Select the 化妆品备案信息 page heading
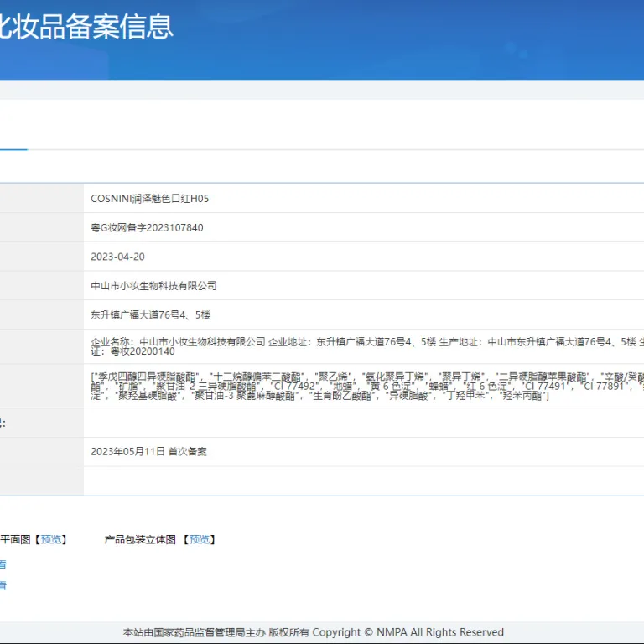Screen dimensions: 644x644 point(86,27)
